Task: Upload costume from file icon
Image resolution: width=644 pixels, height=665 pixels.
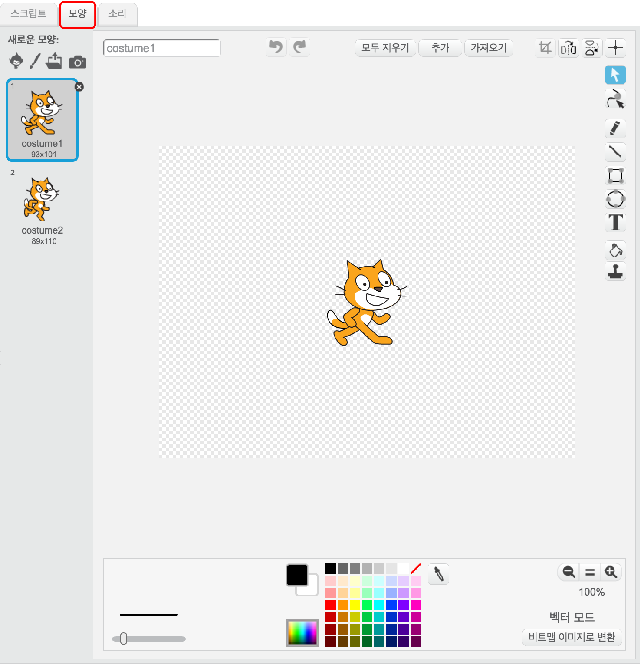Action: [54, 61]
